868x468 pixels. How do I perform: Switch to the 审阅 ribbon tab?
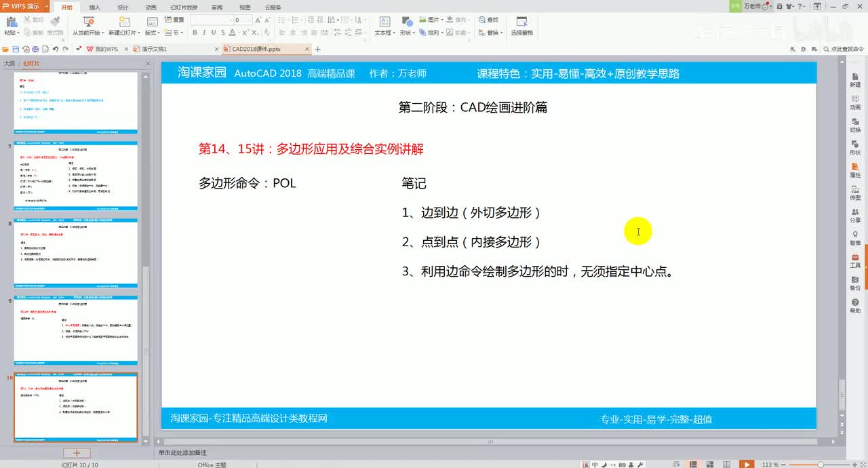tap(217, 7)
